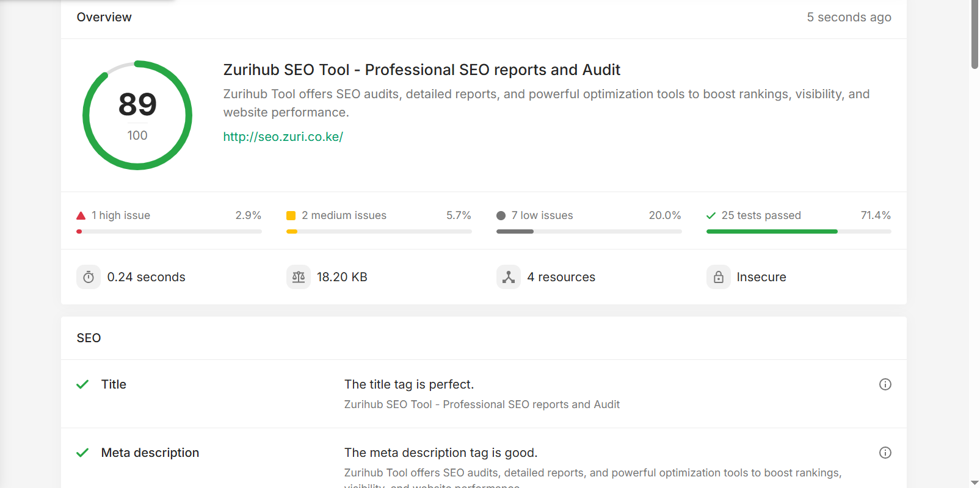The image size is (980, 488).
Task: Open the seo.zuri.co.ke link
Action: pyautogui.click(x=283, y=137)
